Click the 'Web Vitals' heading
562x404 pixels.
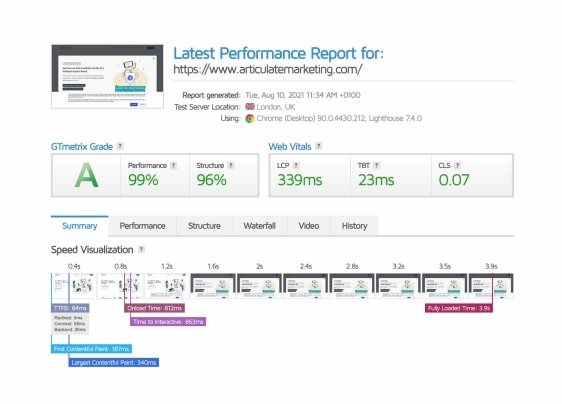(x=290, y=147)
